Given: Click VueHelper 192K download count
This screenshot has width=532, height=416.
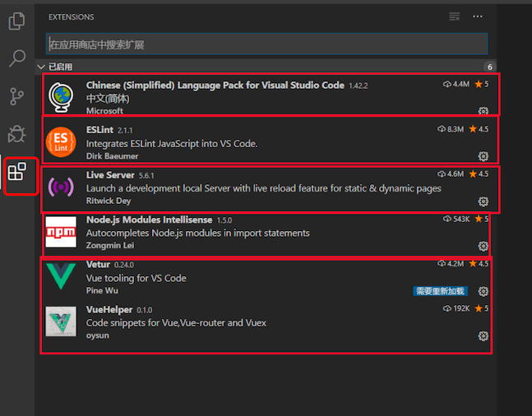Looking at the screenshot, I should tap(456, 308).
